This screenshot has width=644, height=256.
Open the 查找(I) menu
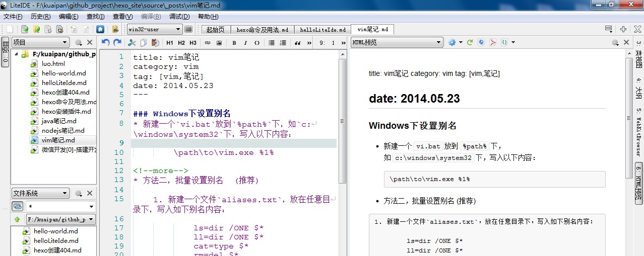tap(95, 17)
